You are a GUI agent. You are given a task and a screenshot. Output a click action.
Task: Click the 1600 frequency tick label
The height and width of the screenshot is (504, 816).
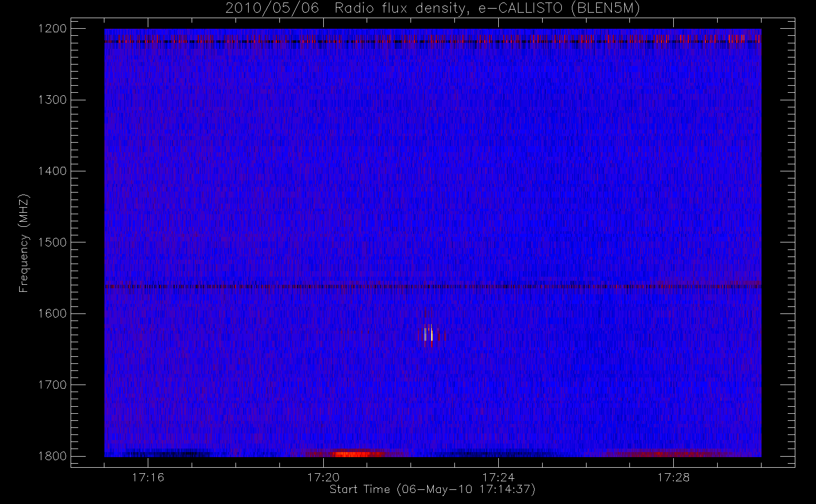click(52, 313)
